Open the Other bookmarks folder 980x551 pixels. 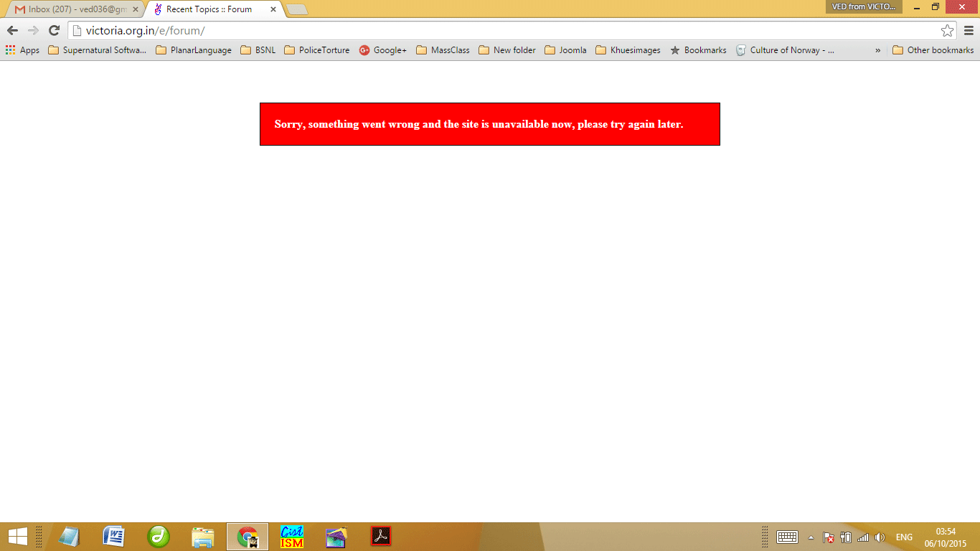(933, 50)
